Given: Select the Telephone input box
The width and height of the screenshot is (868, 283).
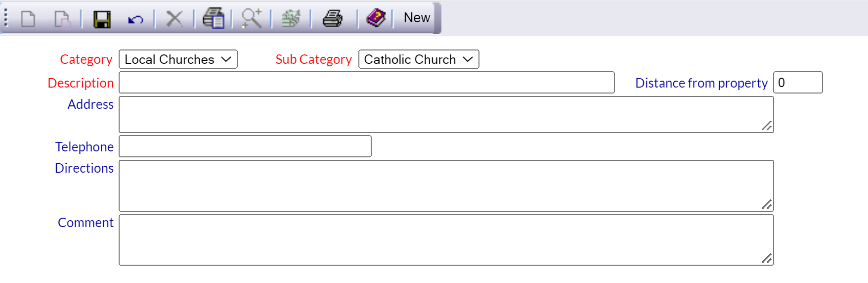Looking at the screenshot, I should click(245, 146).
